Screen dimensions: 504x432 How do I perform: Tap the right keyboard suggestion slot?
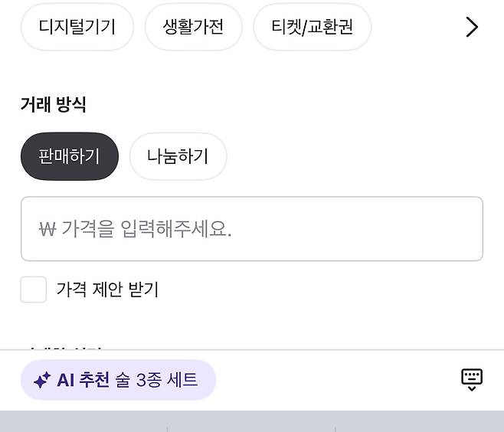(x=420, y=423)
